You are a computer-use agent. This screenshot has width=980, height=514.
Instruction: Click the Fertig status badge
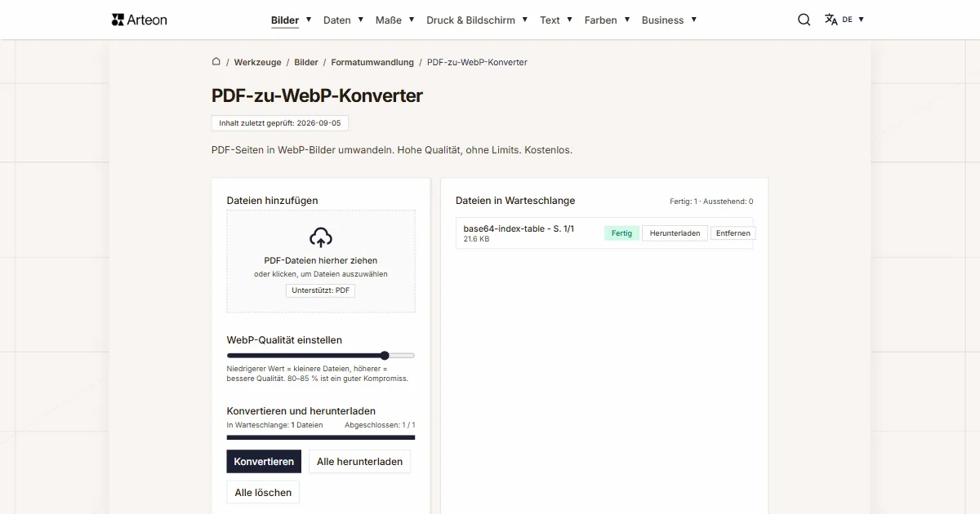(621, 233)
